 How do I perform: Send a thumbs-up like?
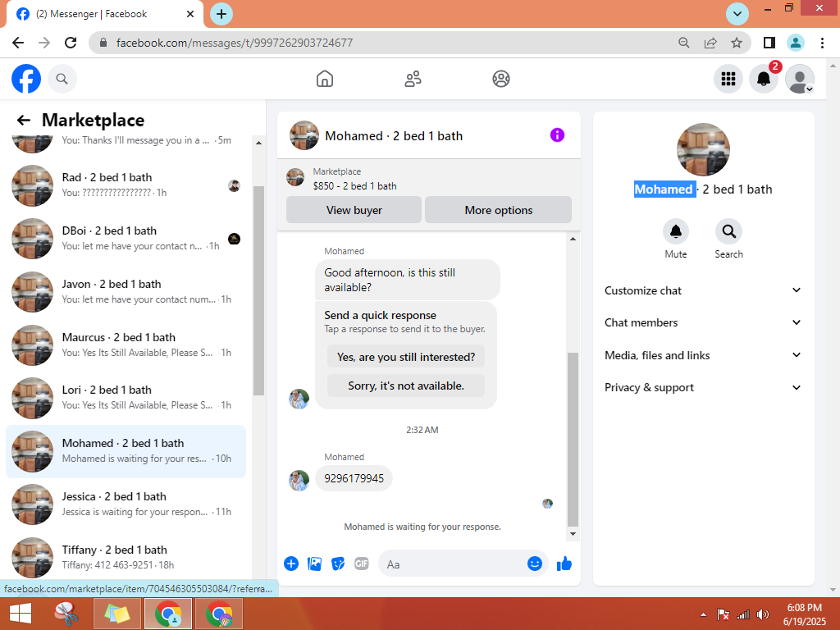pos(564,564)
